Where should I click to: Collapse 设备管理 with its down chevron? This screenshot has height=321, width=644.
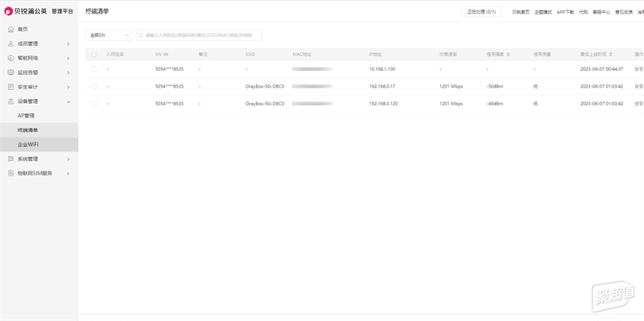[x=68, y=101]
